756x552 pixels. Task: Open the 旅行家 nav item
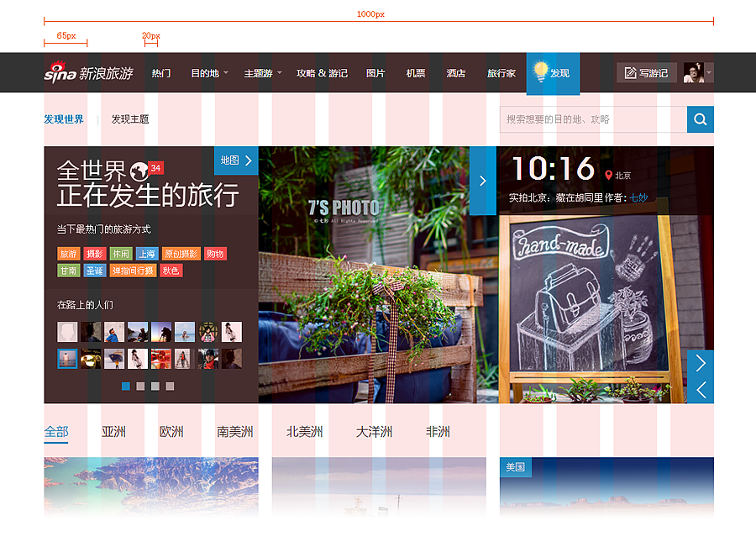click(501, 73)
